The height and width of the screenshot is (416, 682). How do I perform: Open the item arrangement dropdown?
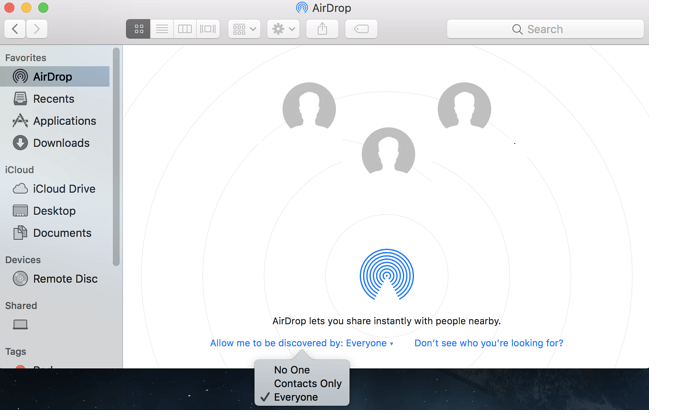point(244,29)
